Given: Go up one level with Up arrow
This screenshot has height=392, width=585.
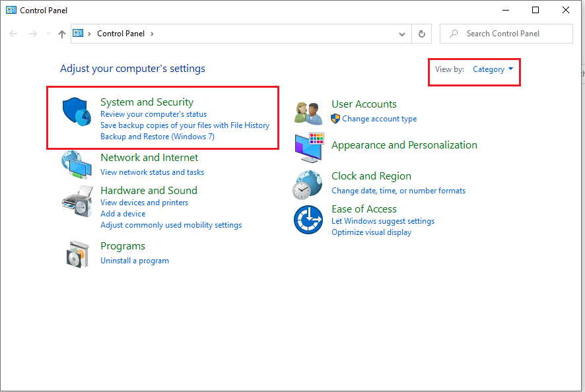Looking at the screenshot, I should tap(62, 34).
